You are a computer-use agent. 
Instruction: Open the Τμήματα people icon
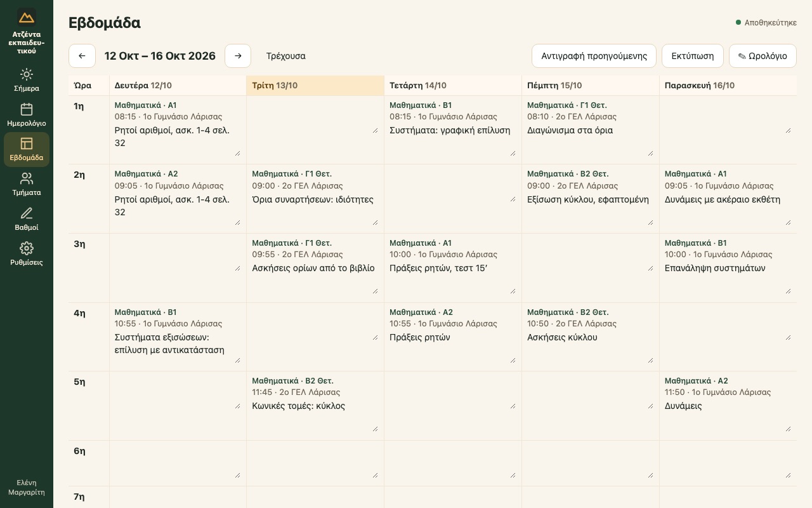27,178
